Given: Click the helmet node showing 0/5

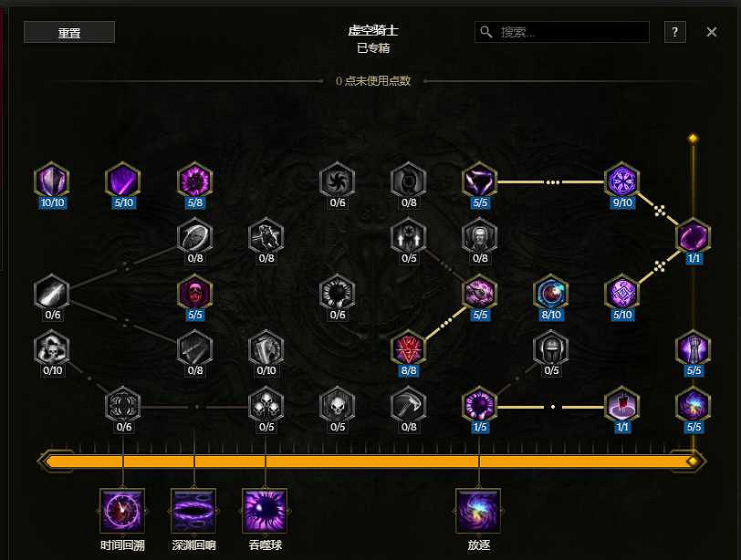Looking at the screenshot, I should click(x=551, y=348).
